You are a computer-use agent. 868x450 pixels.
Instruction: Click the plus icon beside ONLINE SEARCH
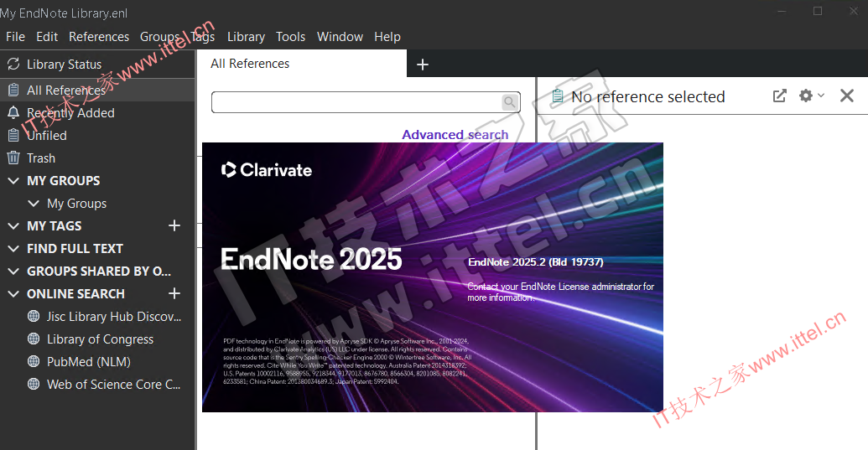click(174, 293)
